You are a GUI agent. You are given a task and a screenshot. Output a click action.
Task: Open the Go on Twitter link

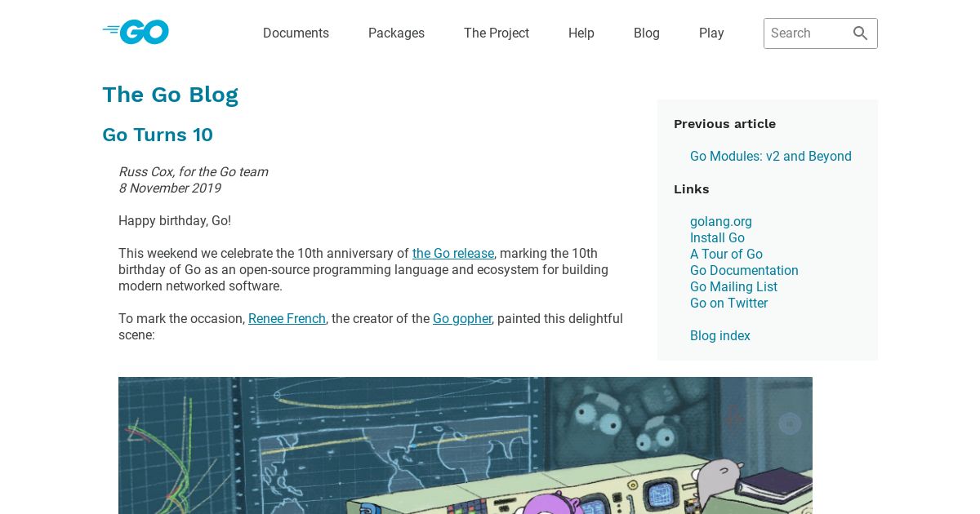(728, 304)
